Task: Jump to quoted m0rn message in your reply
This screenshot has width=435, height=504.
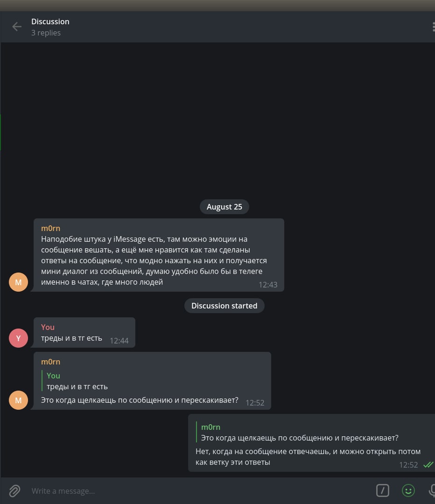Action: coord(299,433)
